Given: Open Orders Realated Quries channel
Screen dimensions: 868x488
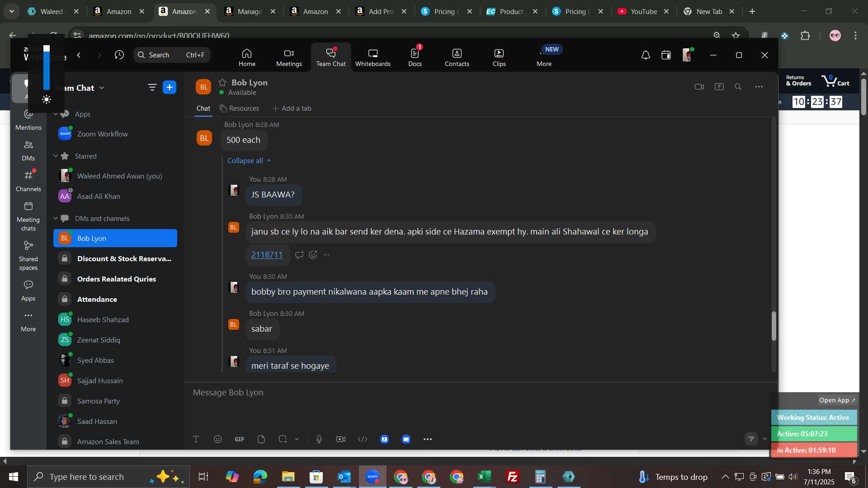Looking at the screenshot, I should pyautogui.click(x=115, y=279).
